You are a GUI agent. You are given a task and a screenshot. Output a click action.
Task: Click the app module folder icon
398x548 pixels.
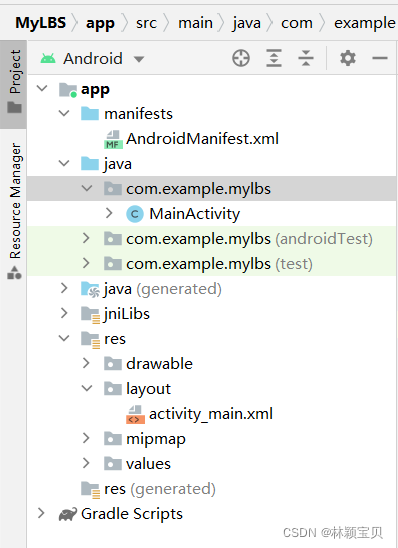[x=68, y=90]
